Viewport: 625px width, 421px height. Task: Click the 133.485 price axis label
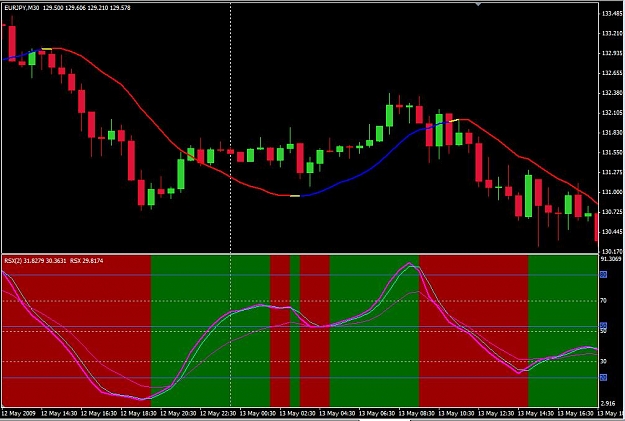612,14
